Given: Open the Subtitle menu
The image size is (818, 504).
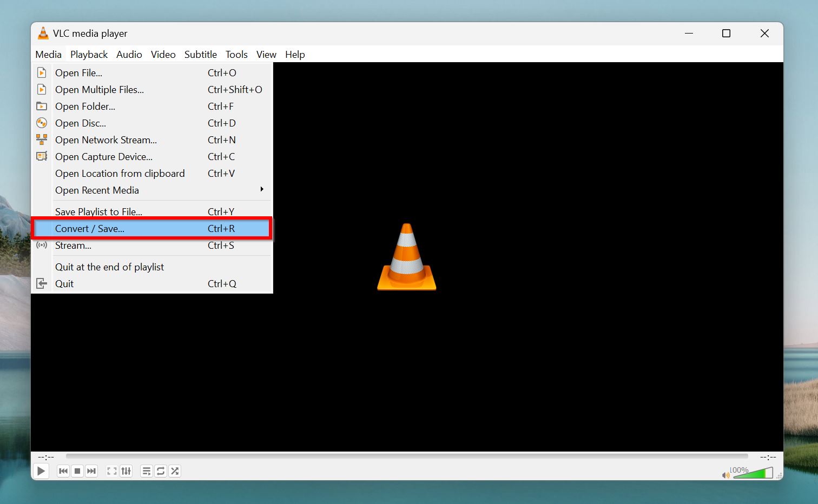Looking at the screenshot, I should tap(200, 54).
